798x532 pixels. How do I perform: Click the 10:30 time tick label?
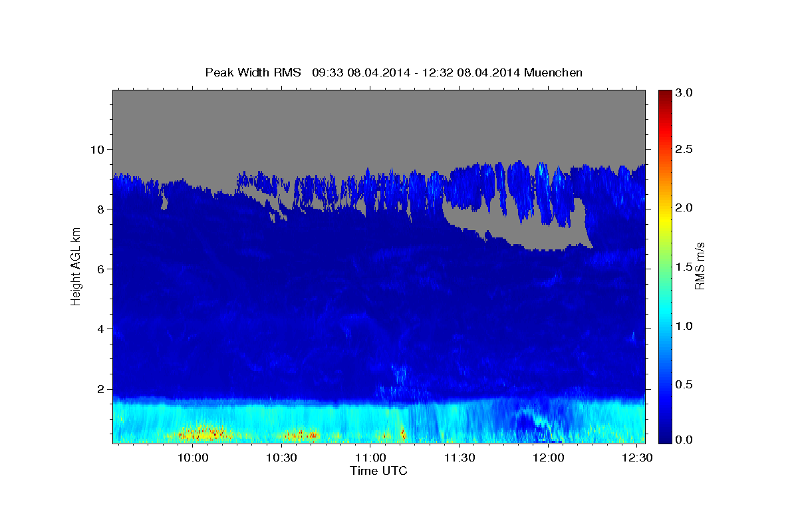pyautogui.click(x=281, y=458)
